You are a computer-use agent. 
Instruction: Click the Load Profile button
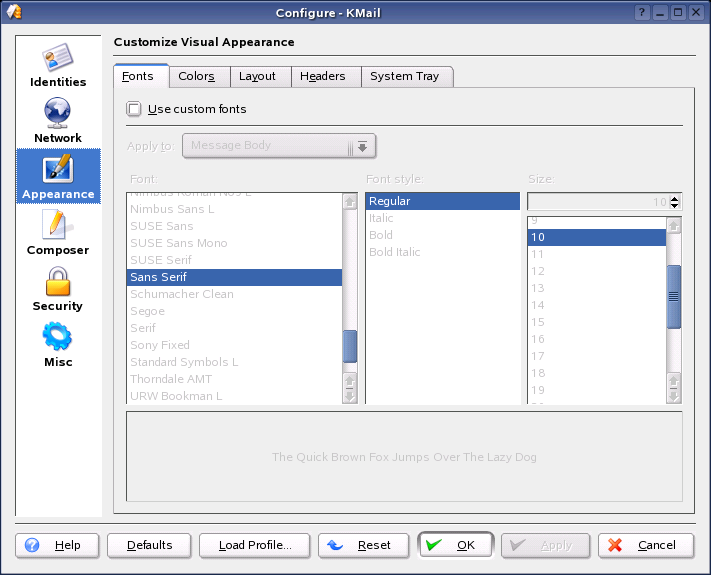(254, 545)
